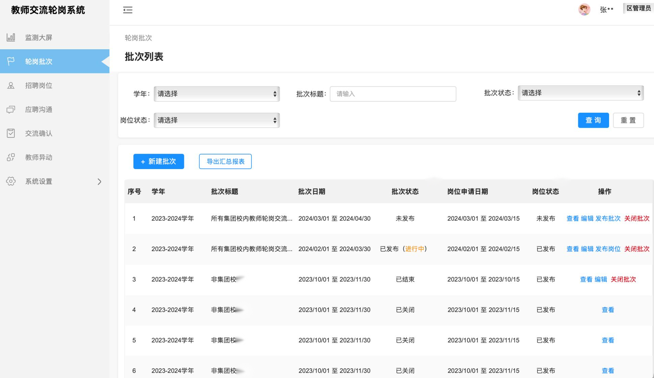Click the 批次日期 column header

(312, 192)
